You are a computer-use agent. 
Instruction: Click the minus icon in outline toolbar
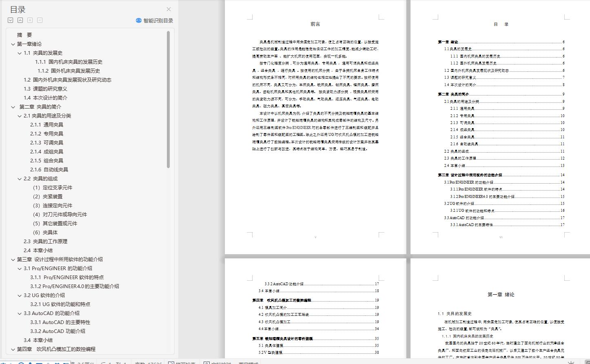(x=40, y=20)
